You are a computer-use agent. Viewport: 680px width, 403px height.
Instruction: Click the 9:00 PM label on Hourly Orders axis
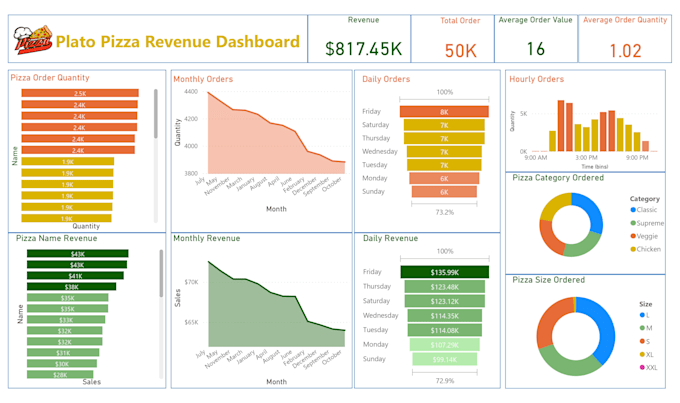(x=637, y=157)
